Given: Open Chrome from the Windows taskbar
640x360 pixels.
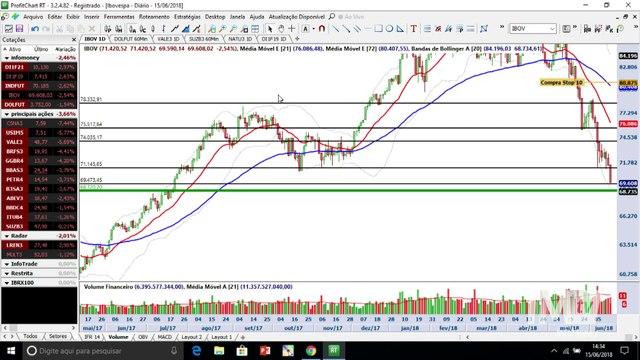Looking at the screenshot, I should coord(311,351).
